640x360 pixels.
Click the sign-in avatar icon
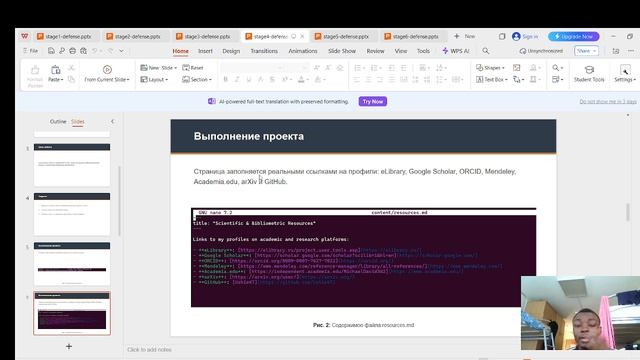point(516,36)
